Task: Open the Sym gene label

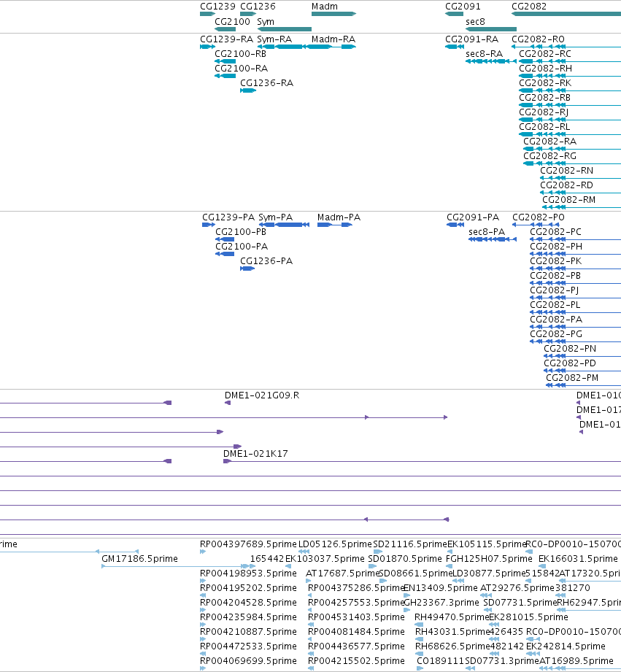Action: tap(266, 21)
